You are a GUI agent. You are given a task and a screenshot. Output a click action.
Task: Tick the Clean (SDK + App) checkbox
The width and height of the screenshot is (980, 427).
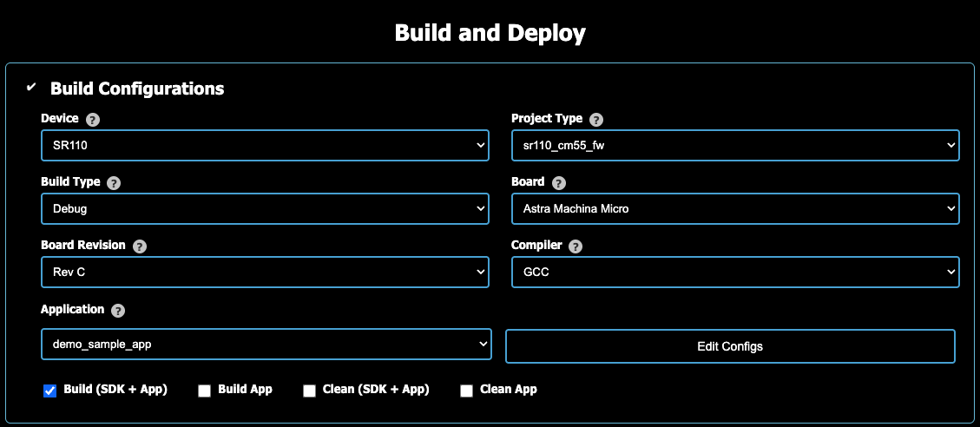tap(309, 391)
